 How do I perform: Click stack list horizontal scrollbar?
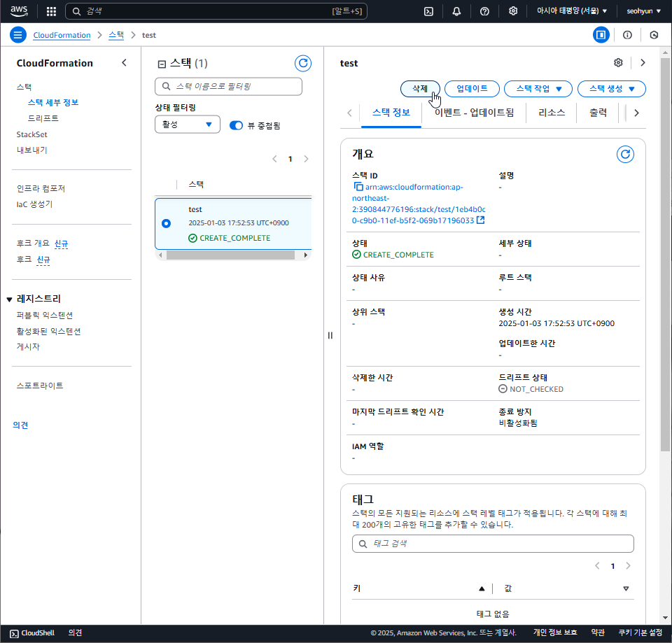230,255
